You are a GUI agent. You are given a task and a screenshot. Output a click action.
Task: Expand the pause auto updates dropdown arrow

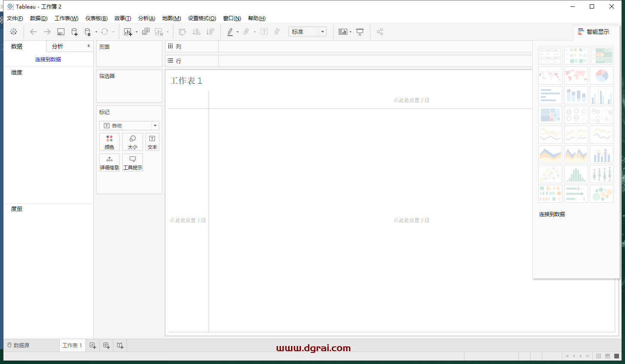pyautogui.click(x=96, y=32)
